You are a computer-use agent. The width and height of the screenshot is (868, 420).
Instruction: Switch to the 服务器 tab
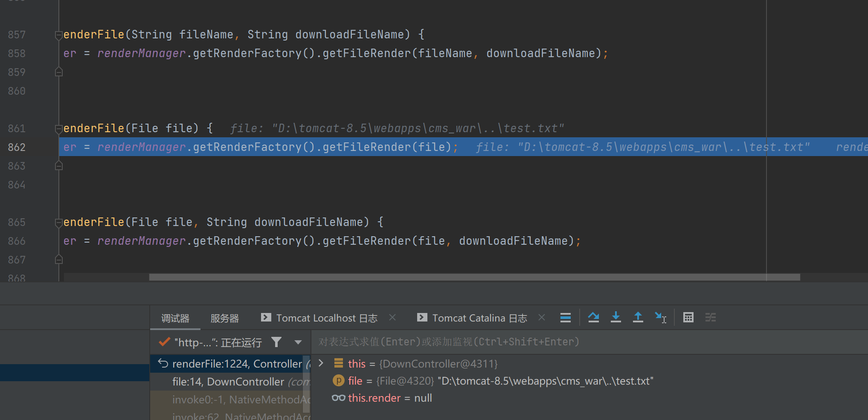pyautogui.click(x=225, y=319)
